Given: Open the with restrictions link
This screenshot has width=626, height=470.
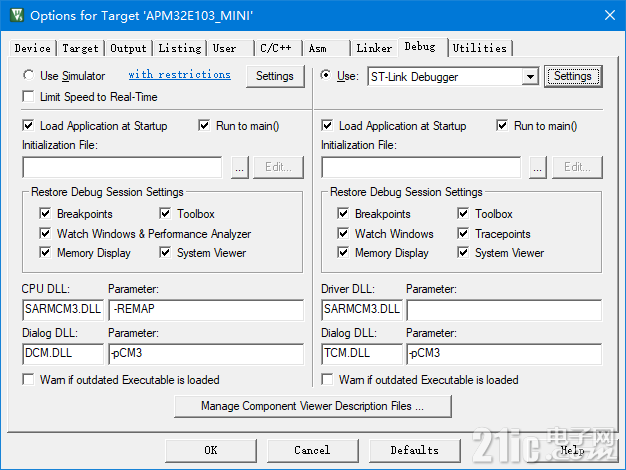Looking at the screenshot, I should tap(180, 75).
